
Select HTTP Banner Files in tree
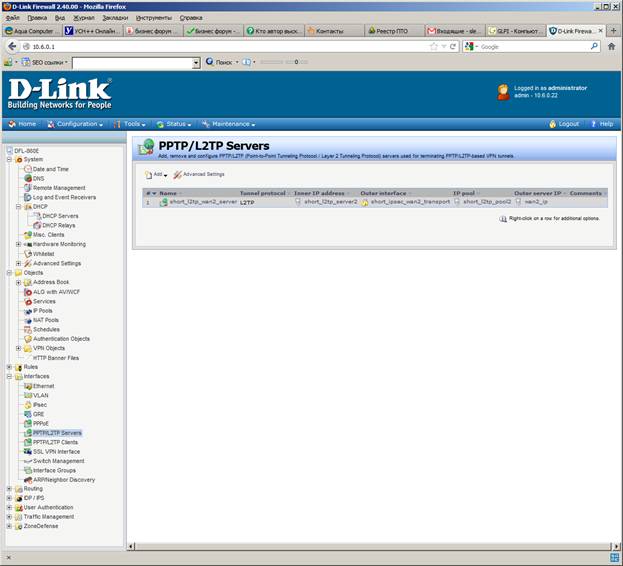(x=56, y=358)
